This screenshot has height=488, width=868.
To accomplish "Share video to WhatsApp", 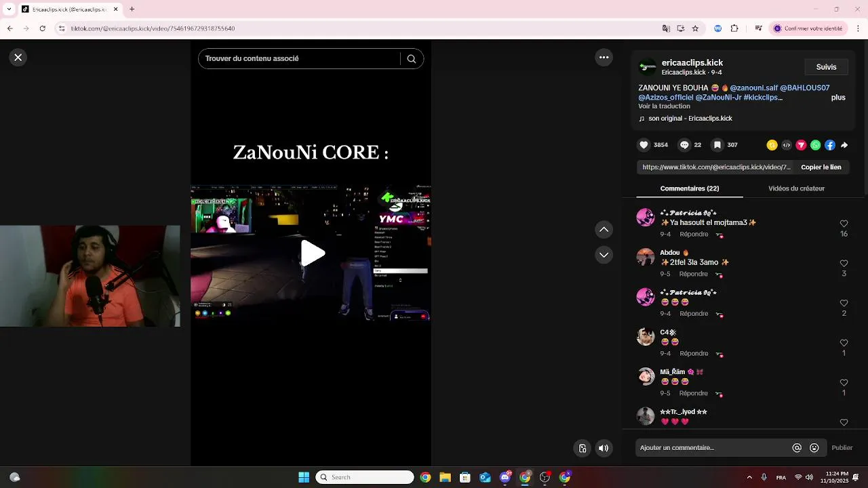I will click(815, 145).
